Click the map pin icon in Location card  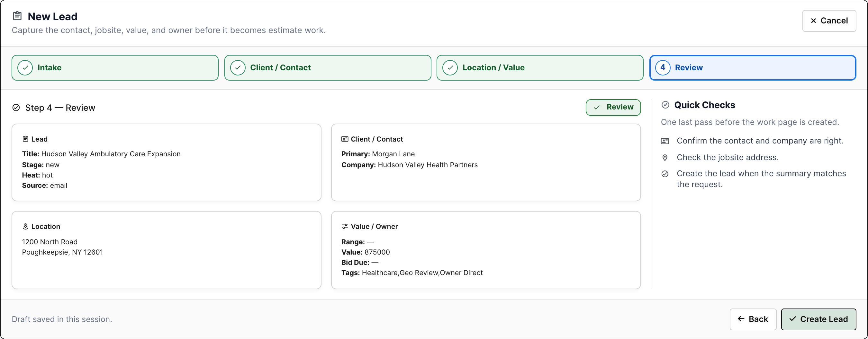click(25, 226)
